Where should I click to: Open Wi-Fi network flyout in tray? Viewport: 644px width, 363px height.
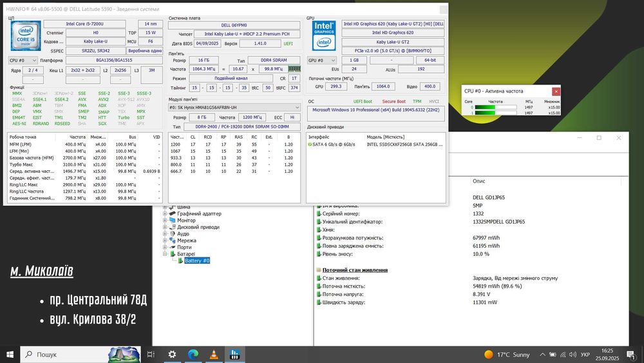tap(563, 355)
